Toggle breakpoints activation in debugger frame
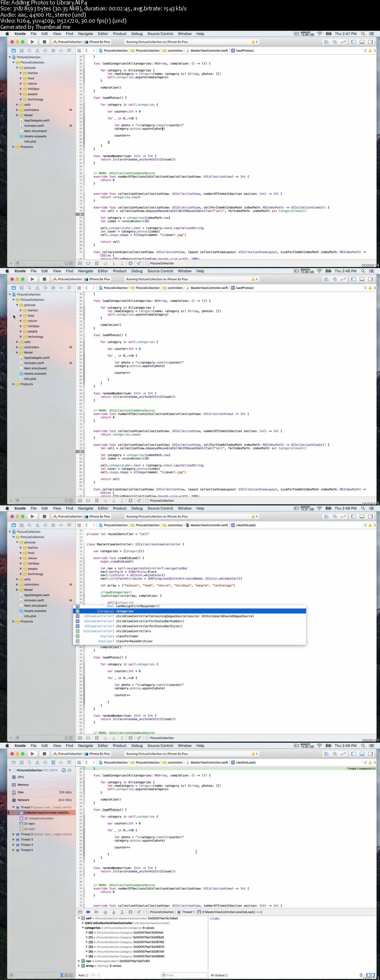 click(88, 912)
